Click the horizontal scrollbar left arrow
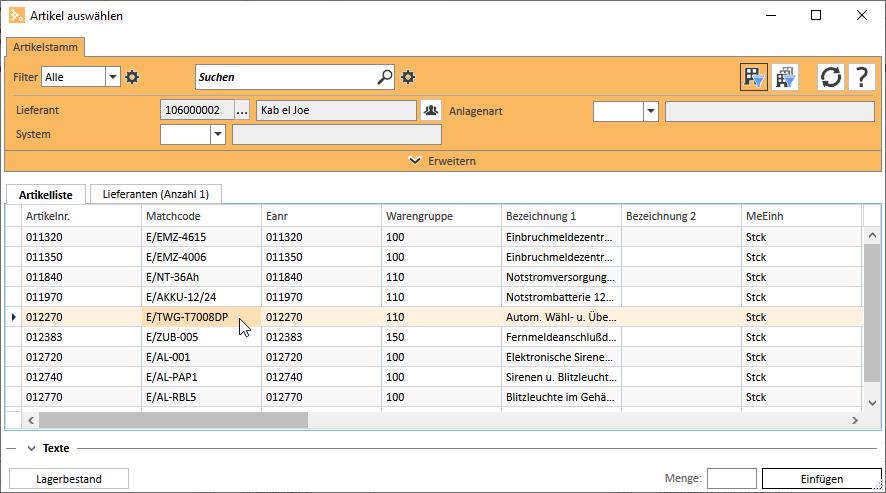 pos(31,420)
